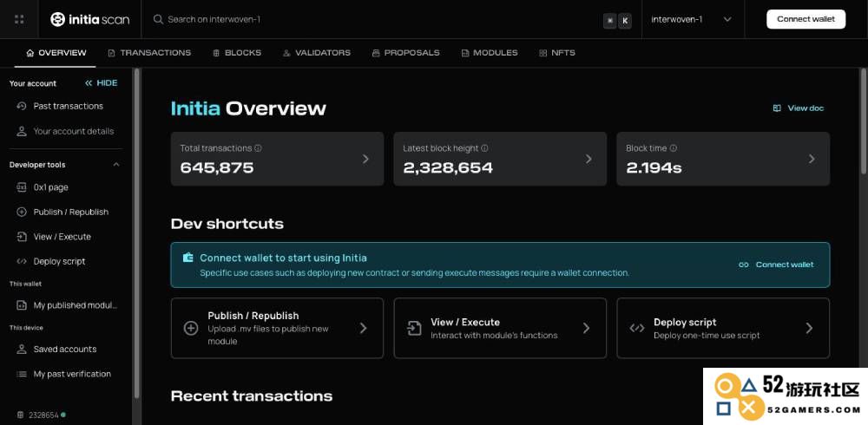
Task: Click the Initia Scan logo
Action: (89, 19)
